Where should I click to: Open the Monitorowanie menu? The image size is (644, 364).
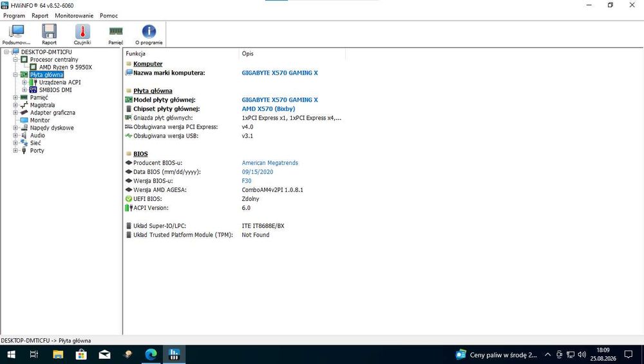click(74, 15)
